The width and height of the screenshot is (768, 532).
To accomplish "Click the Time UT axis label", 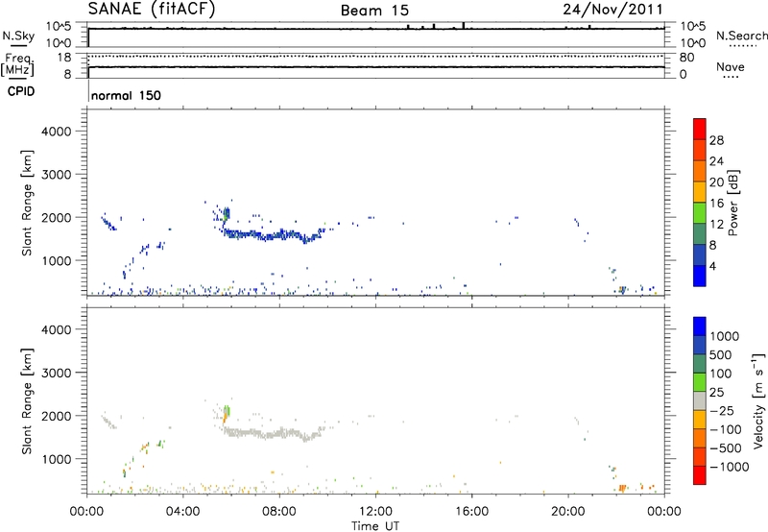I will pos(375,526).
